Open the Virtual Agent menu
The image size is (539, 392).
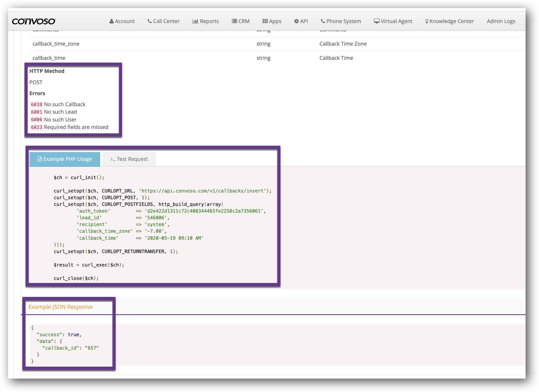pos(393,21)
